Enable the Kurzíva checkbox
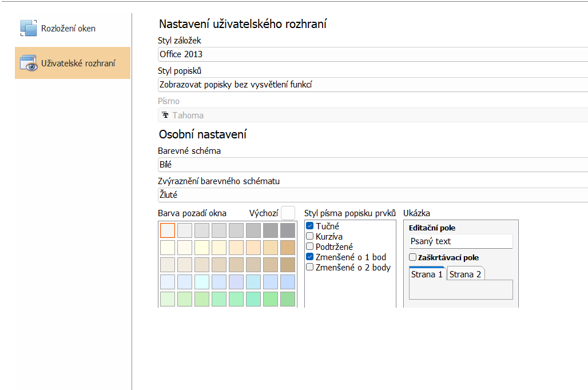This screenshot has width=588, height=390. (x=310, y=236)
